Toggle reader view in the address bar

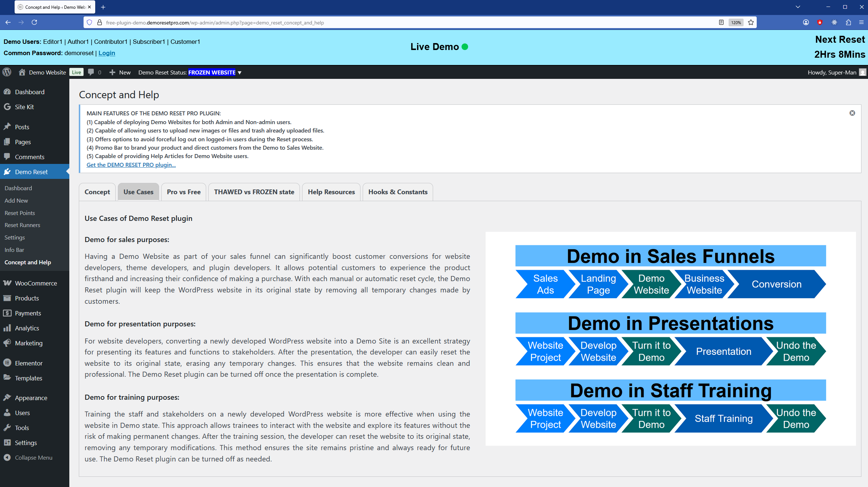[x=721, y=22]
